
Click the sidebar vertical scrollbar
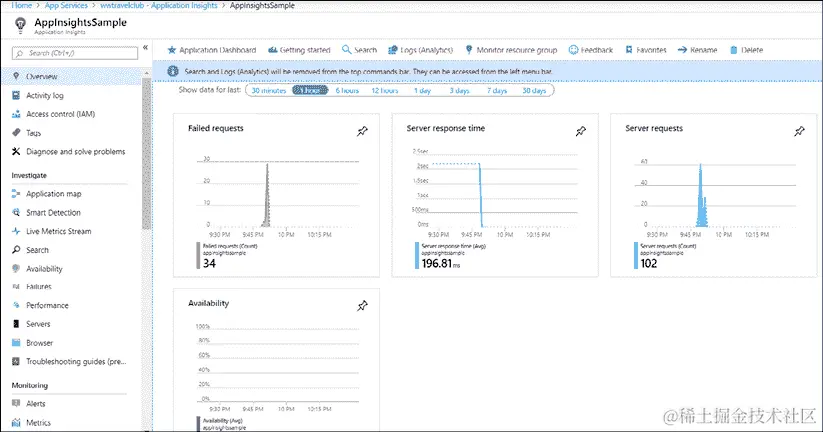(146, 152)
